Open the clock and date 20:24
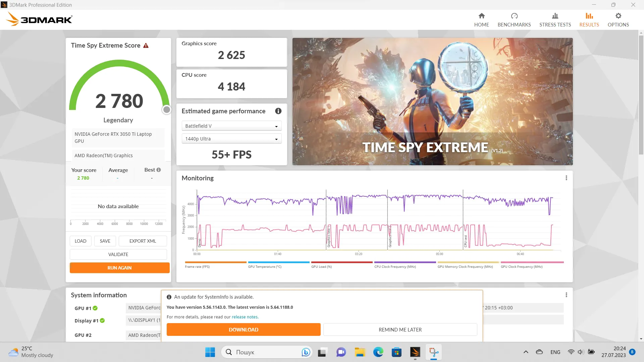This screenshot has height=362, width=644. (x=613, y=352)
